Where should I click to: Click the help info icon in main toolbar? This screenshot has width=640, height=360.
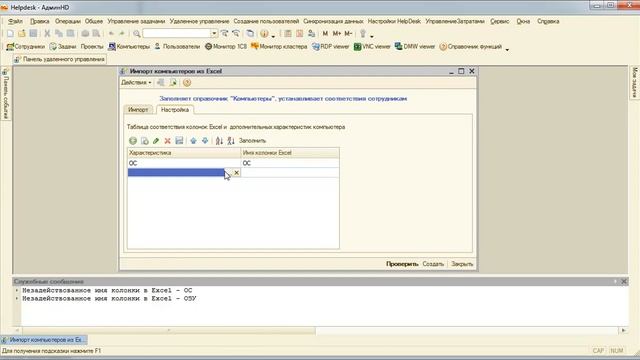tap(264, 33)
